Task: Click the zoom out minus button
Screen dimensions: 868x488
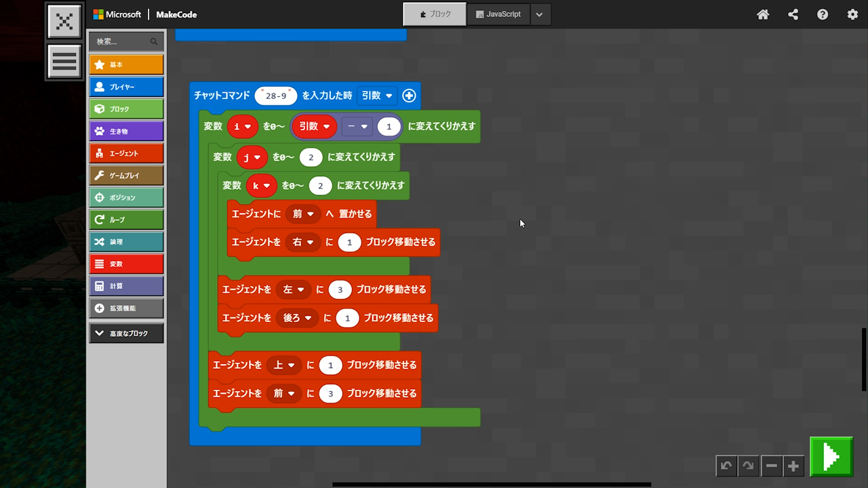Action: [x=771, y=466]
